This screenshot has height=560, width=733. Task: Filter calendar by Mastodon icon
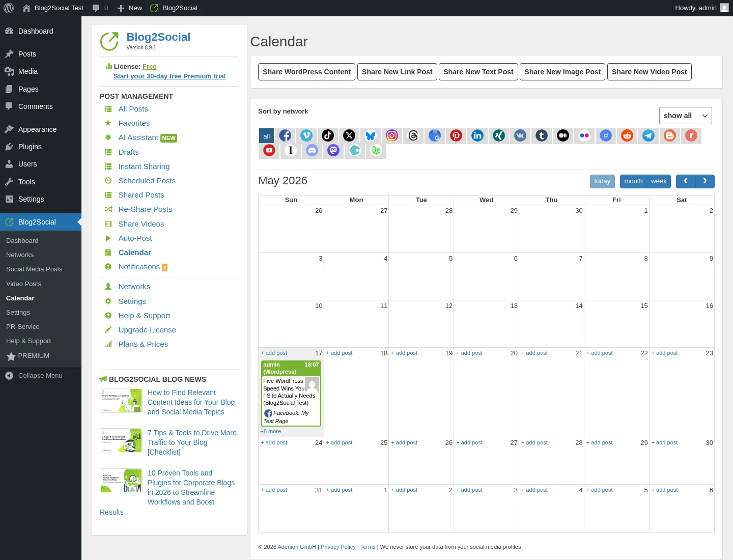333,150
